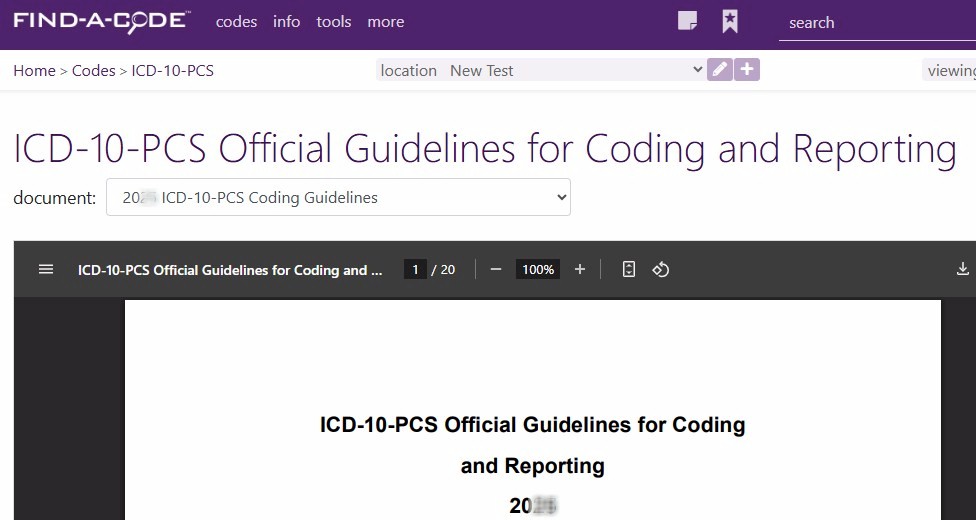Open the document Coding Guidelines dropdown
The image size is (976, 520).
(338, 197)
